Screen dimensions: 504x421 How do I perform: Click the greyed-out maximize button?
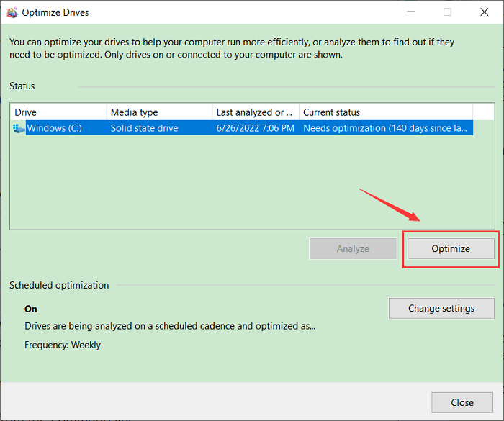pos(447,12)
